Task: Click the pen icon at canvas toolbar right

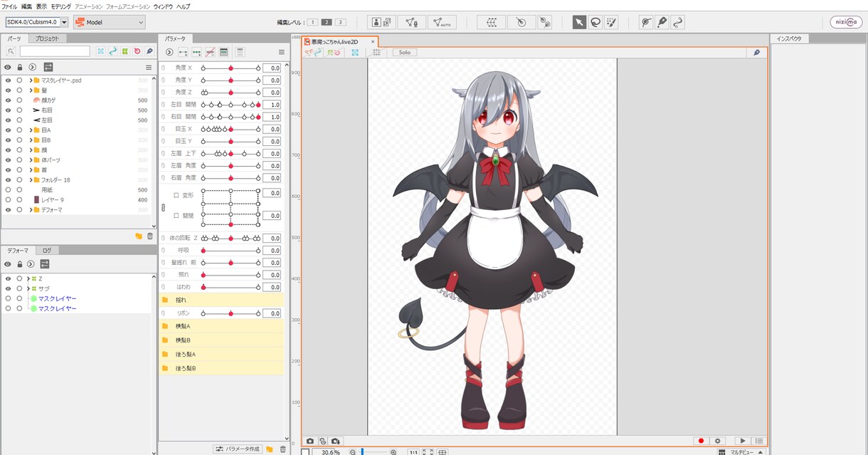Action: (x=756, y=52)
